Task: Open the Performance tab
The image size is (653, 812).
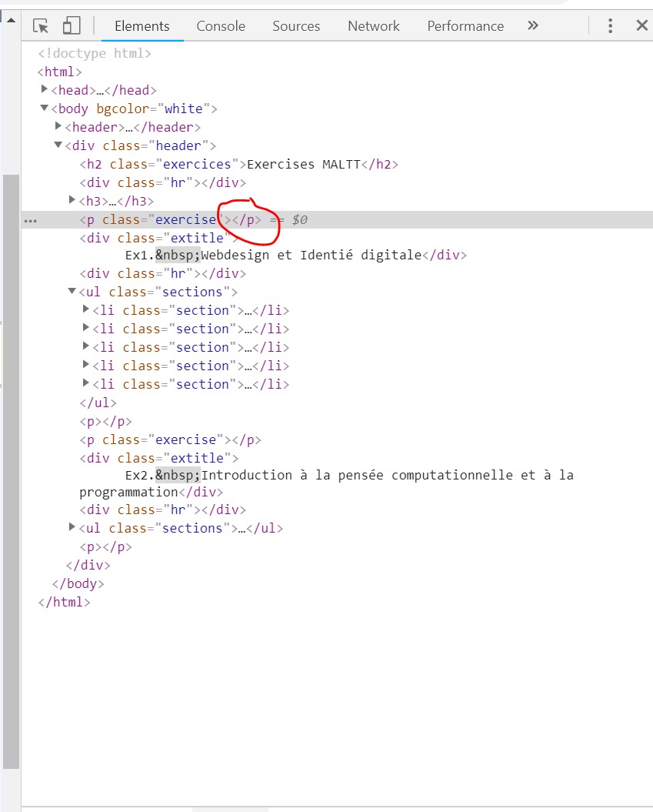Action: coord(465,26)
